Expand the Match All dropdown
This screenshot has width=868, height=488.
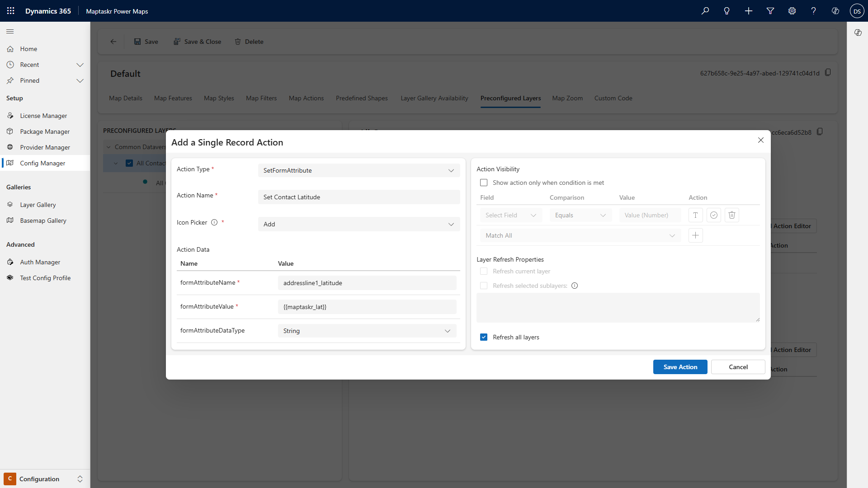coord(580,235)
